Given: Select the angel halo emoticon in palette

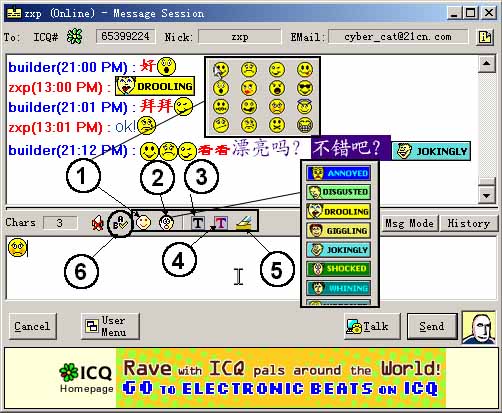Looking at the screenshot, I should [305, 107].
